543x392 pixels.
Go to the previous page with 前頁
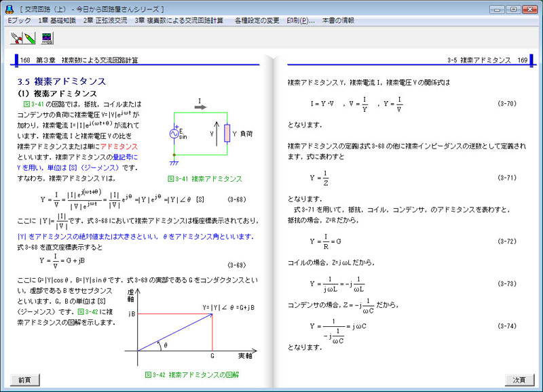point(24,380)
